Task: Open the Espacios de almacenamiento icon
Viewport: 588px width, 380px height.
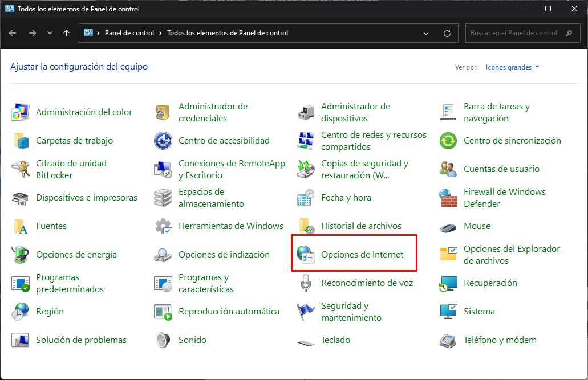Action: tap(163, 198)
